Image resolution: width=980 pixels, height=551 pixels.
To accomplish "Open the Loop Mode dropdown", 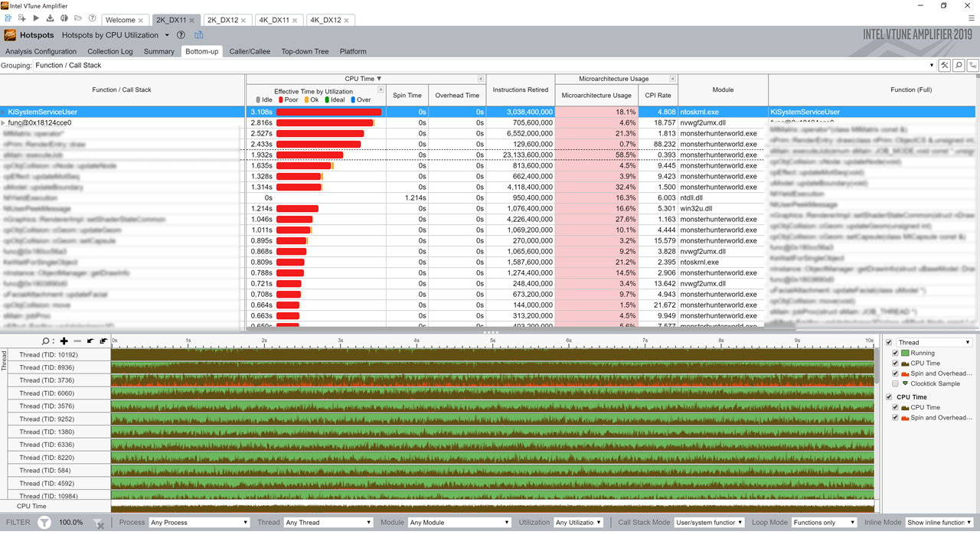I will click(824, 523).
